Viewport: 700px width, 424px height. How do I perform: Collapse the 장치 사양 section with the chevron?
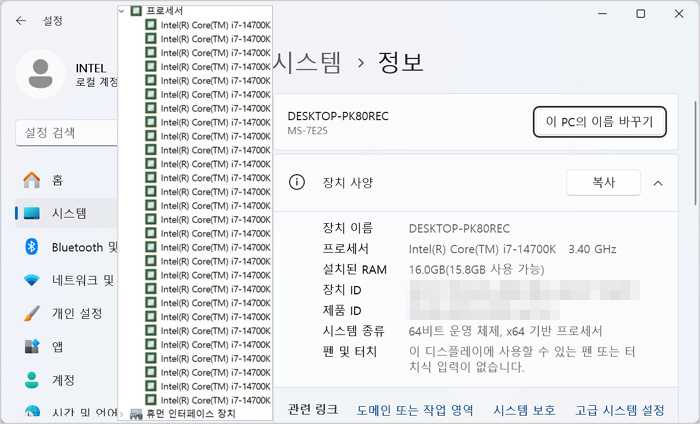[x=657, y=183]
